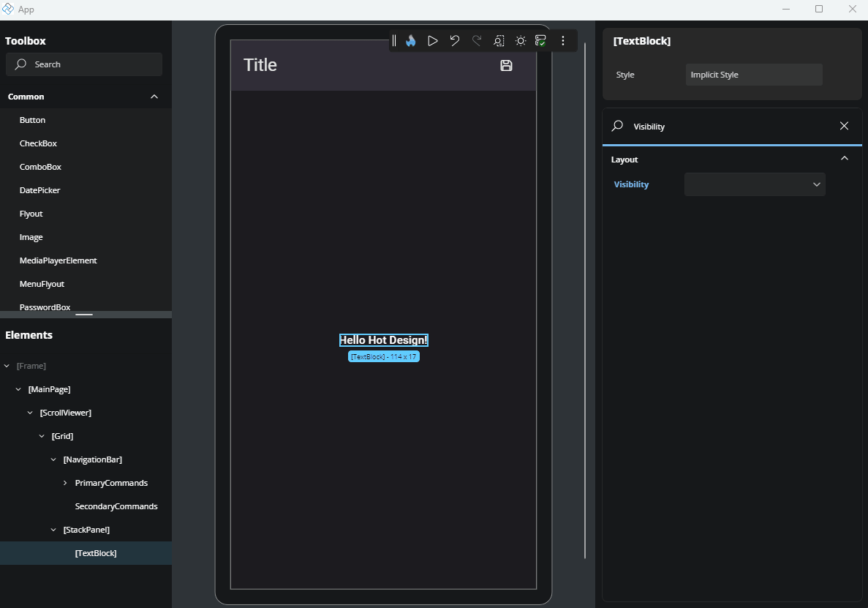868x608 pixels.
Task: Click the Hot Design flame icon
Action: click(x=410, y=40)
